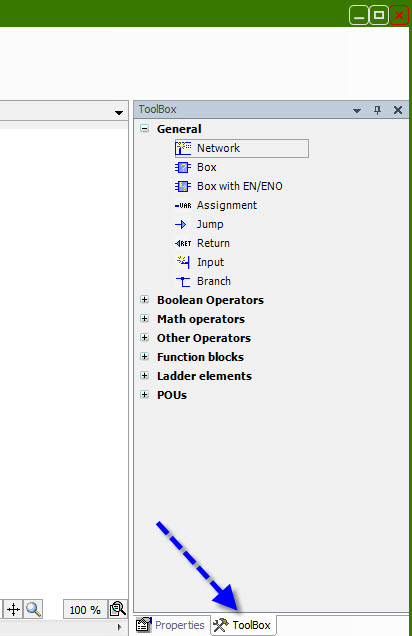
Task: Choose the Box with EN/ENO icon
Action: tap(183, 186)
